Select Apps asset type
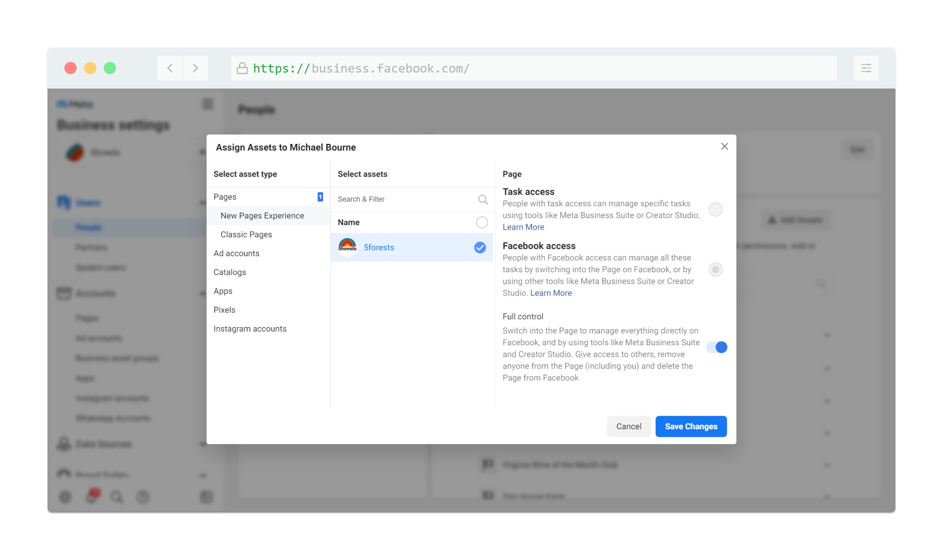This screenshot has height=560, width=943. 268,291
